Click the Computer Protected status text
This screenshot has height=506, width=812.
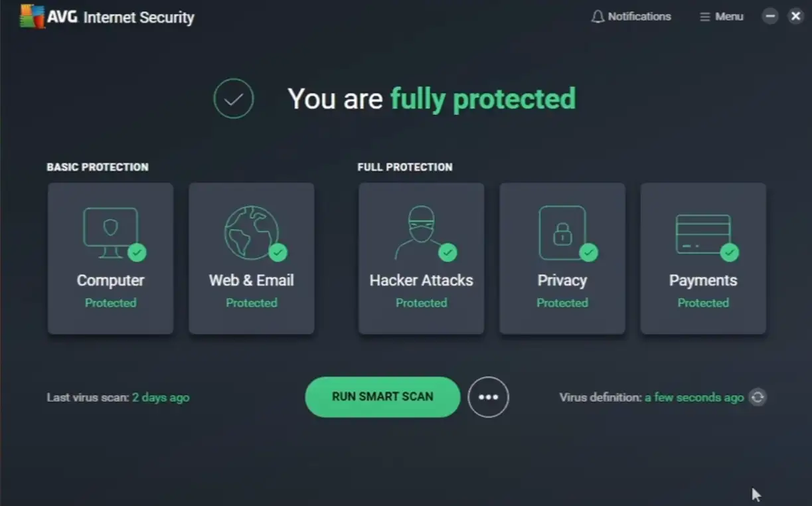[x=111, y=303]
